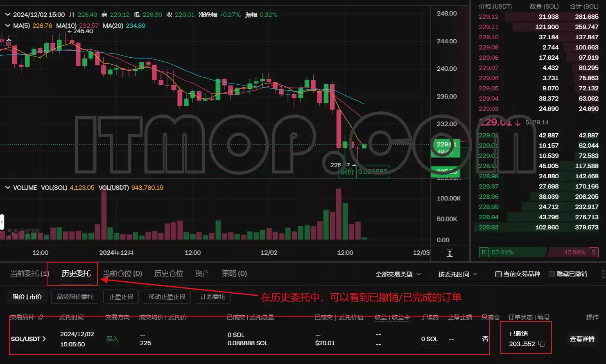Collapse the VOLUME indicator chevron
The image size is (606, 364).
[x=7, y=187]
